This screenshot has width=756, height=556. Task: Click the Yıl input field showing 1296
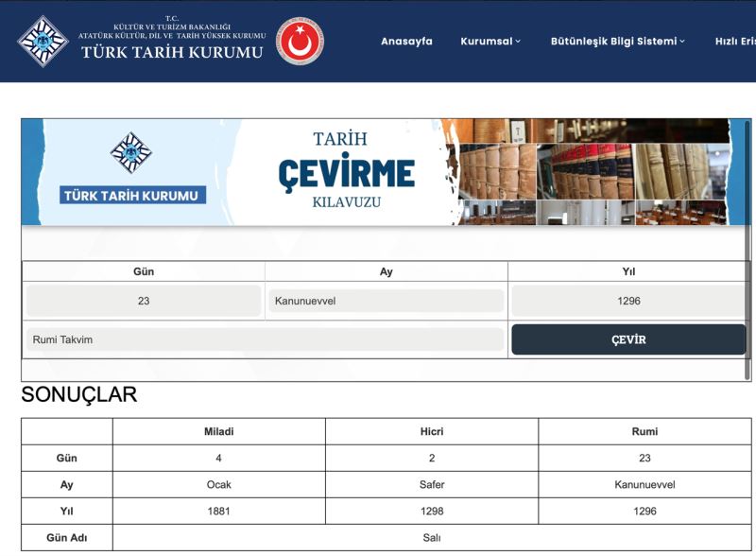pos(627,301)
